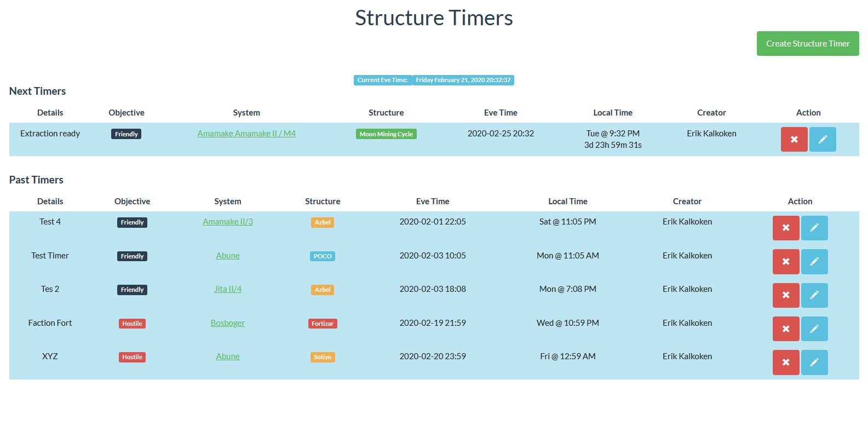The height and width of the screenshot is (426, 868).
Task: Edit the Test Timer entry
Action: (x=814, y=262)
